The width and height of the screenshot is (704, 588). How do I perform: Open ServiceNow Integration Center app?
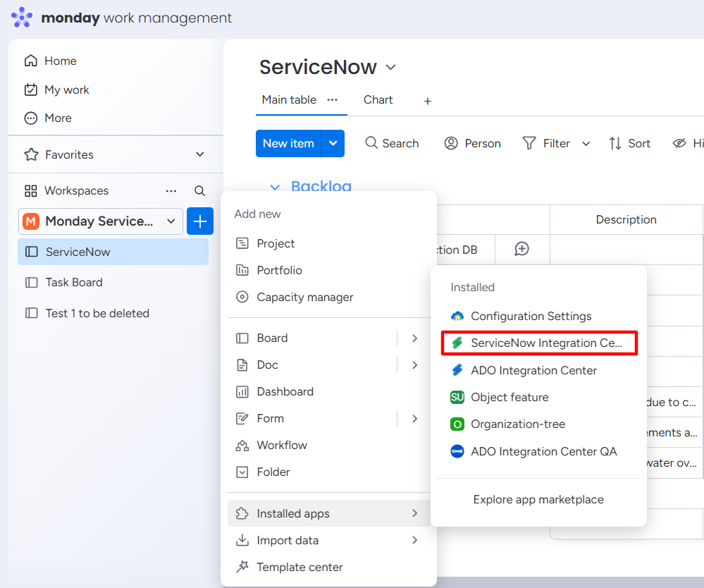pos(539,343)
